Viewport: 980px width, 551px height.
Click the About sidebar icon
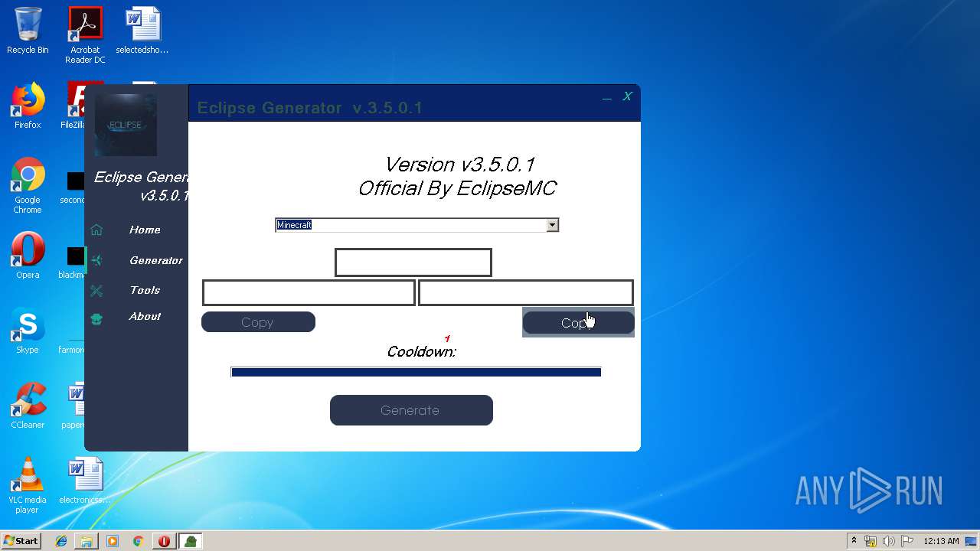(x=96, y=319)
